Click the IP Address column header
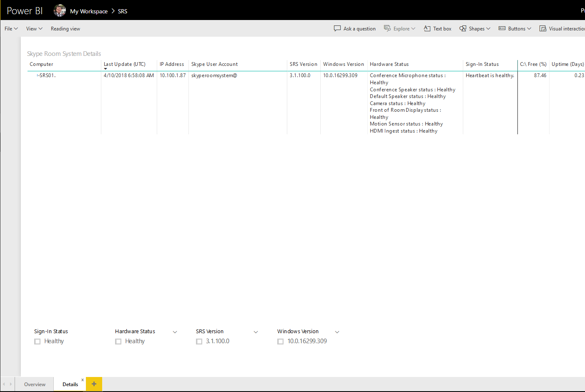The width and height of the screenshot is (585, 392). [172, 64]
